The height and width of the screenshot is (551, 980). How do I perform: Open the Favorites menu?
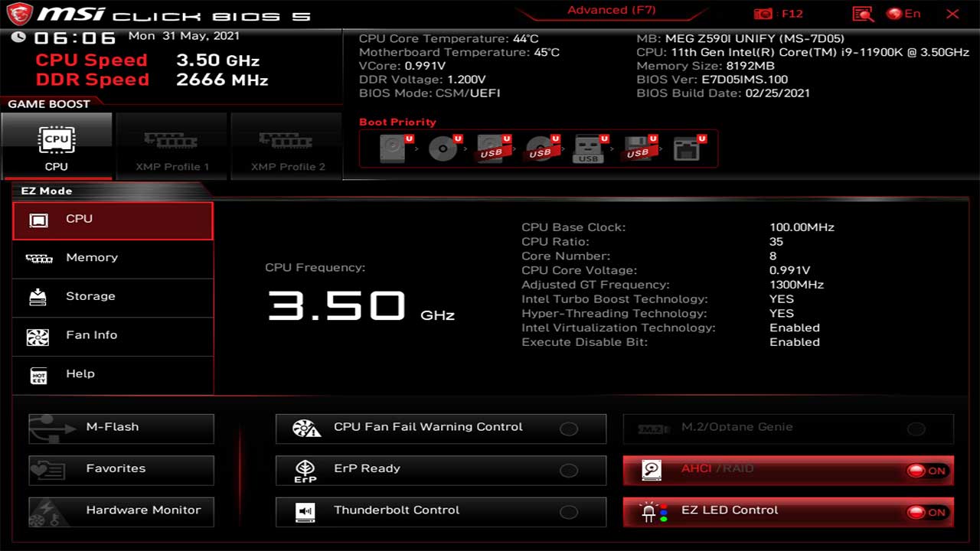coord(121,470)
